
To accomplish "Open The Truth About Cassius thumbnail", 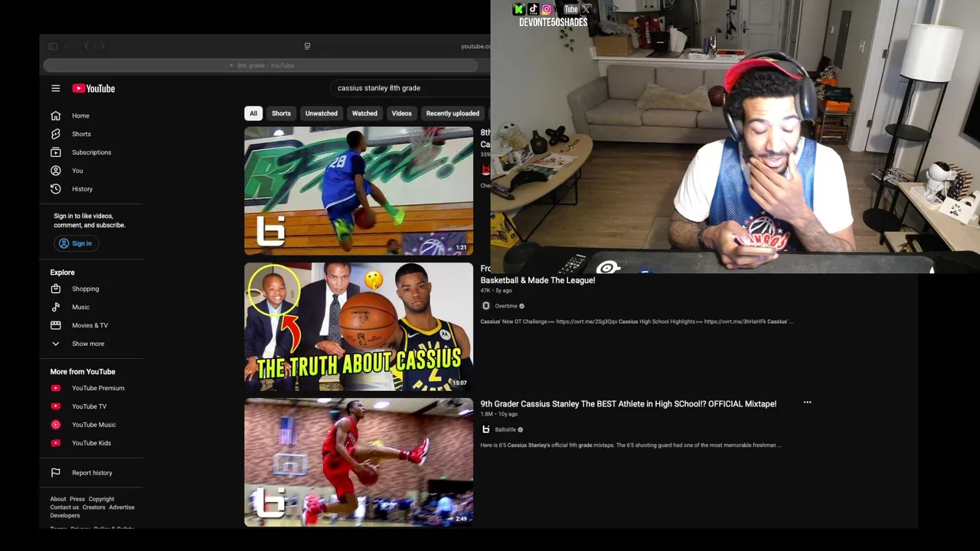I will [x=358, y=327].
